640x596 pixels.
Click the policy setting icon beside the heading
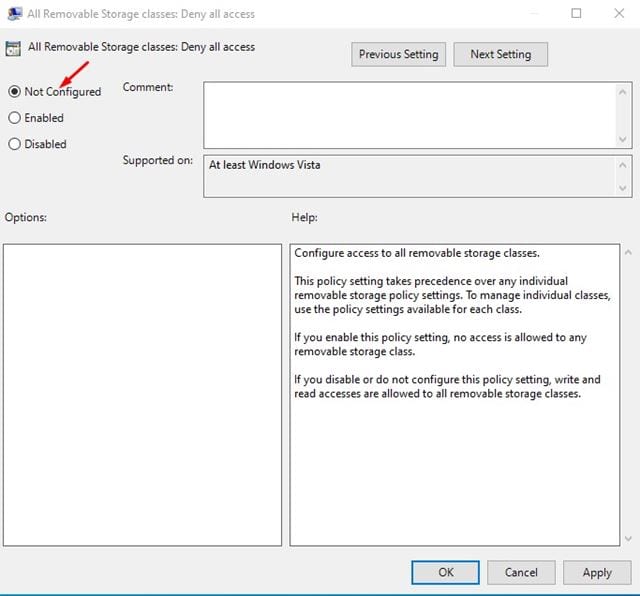tap(13, 48)
